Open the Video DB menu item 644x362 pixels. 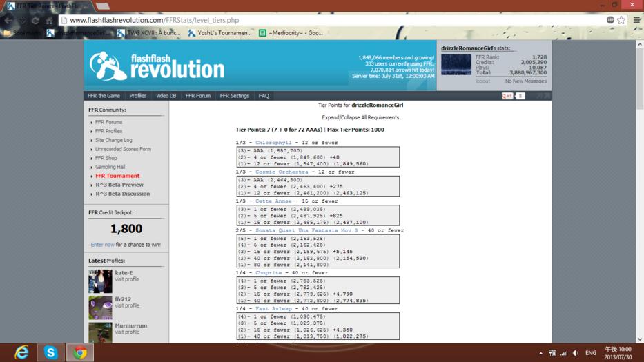[x=166, y=96]
